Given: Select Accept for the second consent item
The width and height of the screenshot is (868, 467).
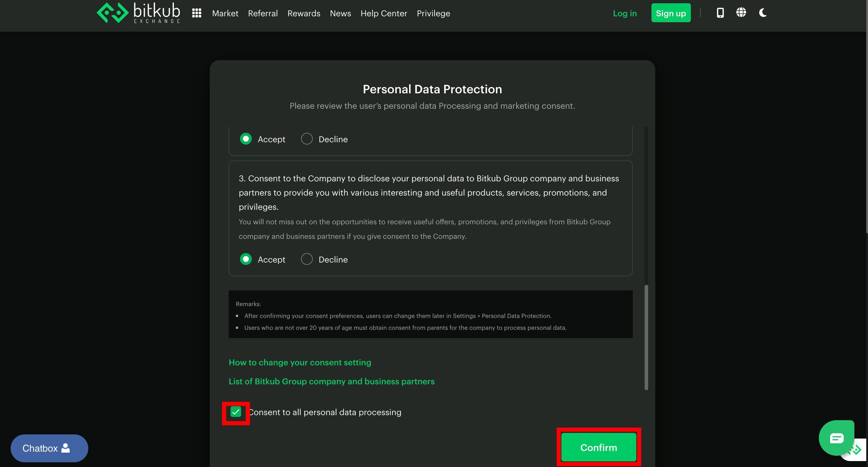Looking at the screenshot, I should pyautogui.click(x=246, y=139).
